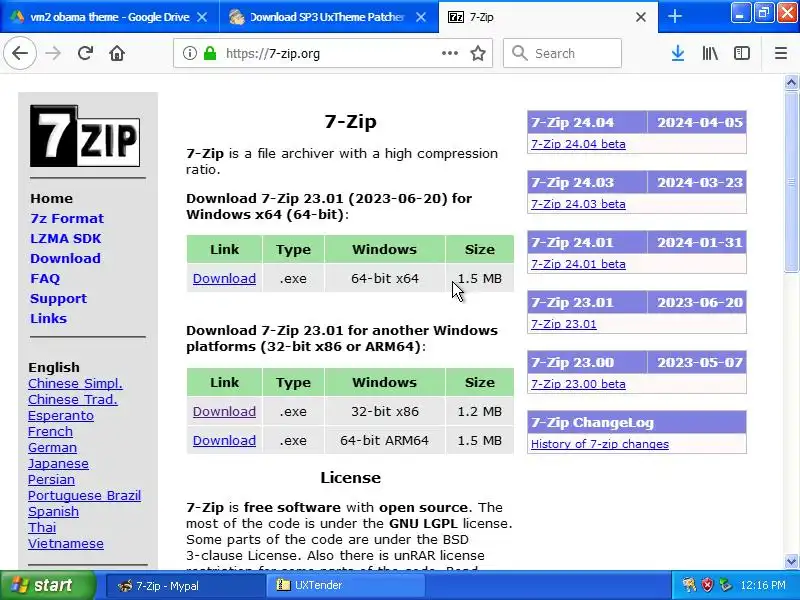Close the SP3 UxTheme Patcher tab

point(421,17)
